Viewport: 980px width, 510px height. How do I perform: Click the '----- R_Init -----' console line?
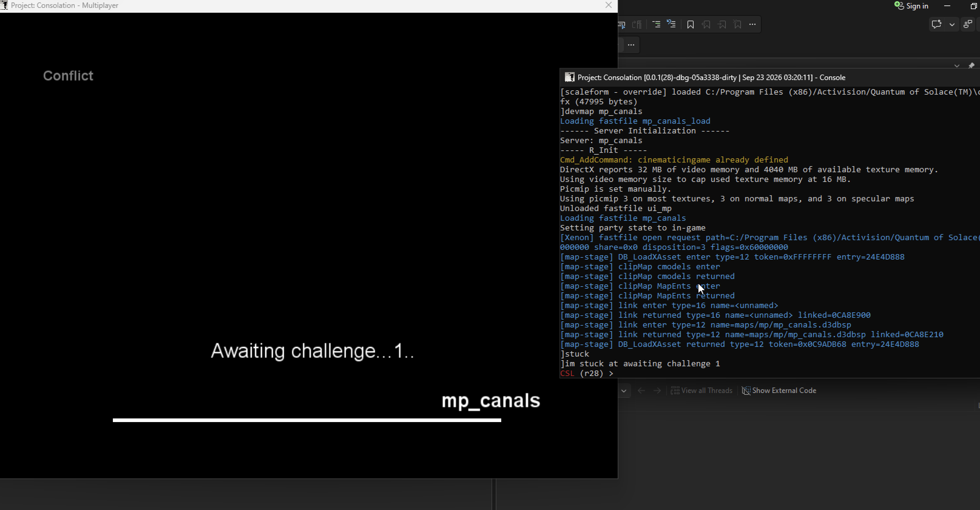(603, 150)
